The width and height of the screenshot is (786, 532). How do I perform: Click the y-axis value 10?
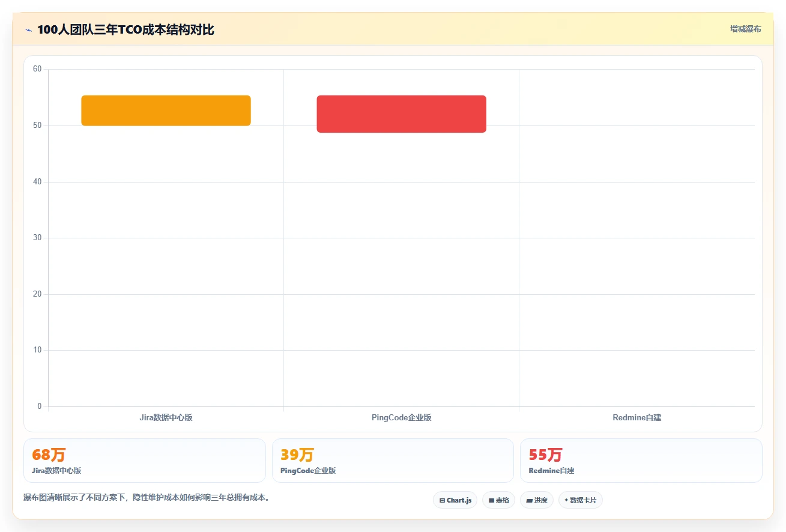click(37, 350)
